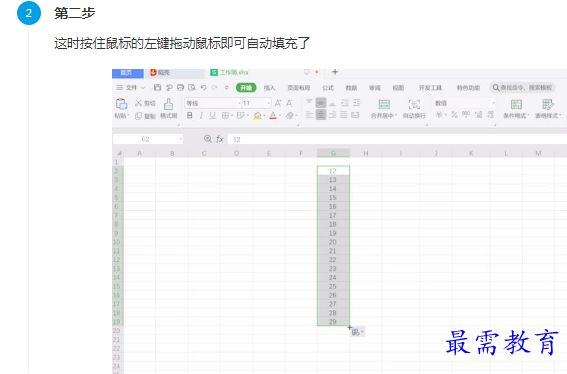The image size is (567, 374).
Task: Switch to the Insert (插入) tab
Action: 269,88
